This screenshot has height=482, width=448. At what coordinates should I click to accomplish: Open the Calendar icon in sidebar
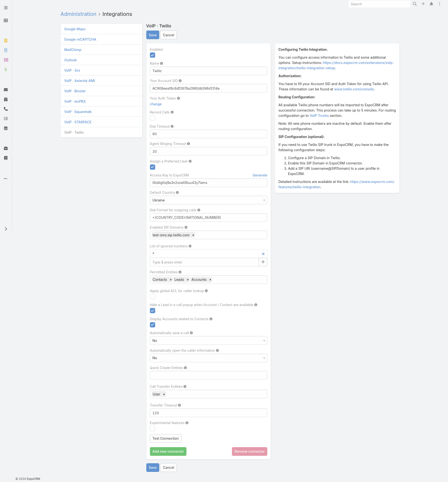pyautogui.click(x=6, y=128)
